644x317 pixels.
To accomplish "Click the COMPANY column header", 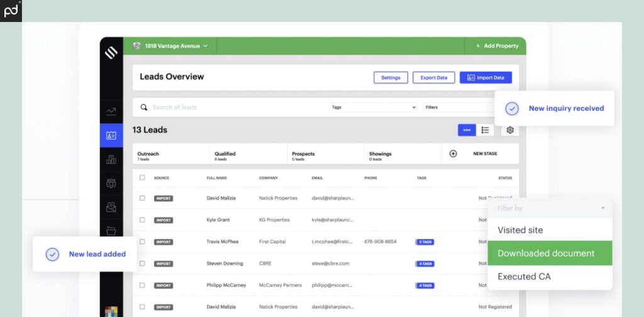I will (268, 178).
